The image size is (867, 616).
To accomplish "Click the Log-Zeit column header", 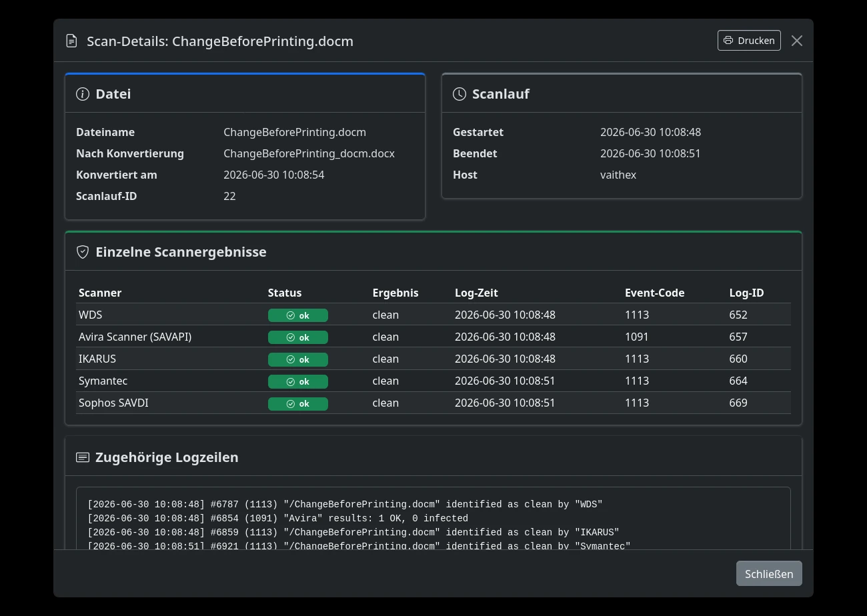I will 476,293.
